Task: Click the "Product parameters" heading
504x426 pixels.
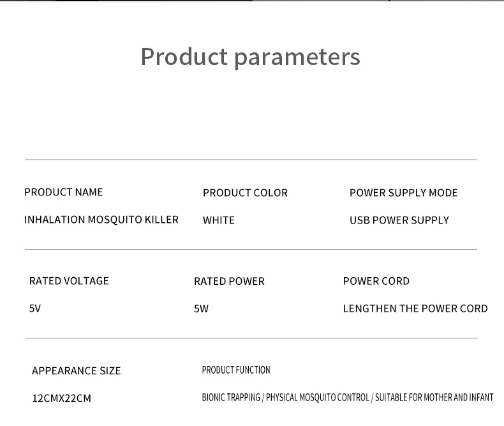Action: click(x=250, y=57)
